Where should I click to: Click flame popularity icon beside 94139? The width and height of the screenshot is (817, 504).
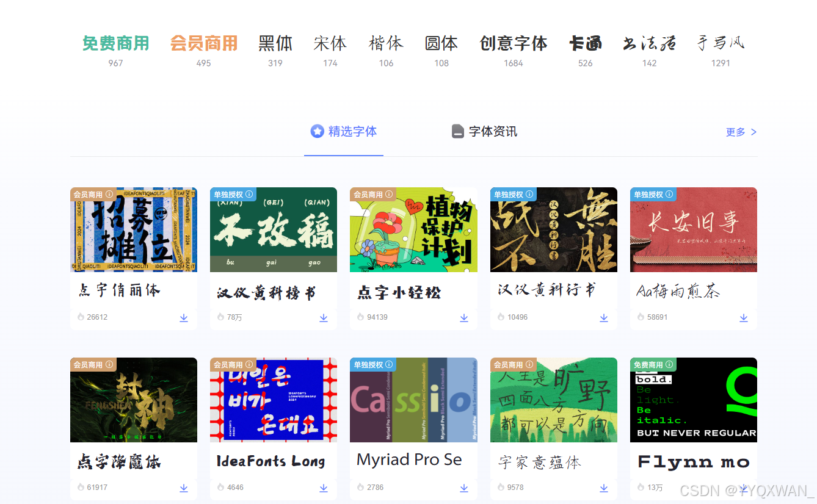pos(360,317)
